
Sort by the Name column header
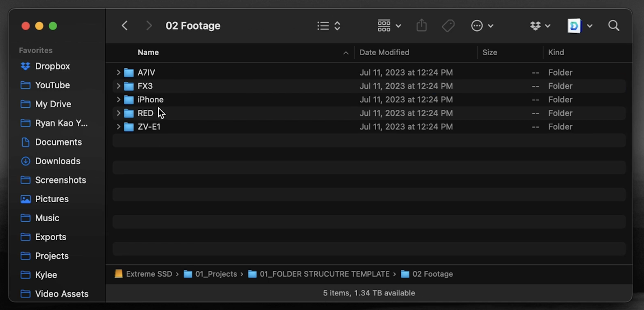pyautogui.click(x=148, y=53)
